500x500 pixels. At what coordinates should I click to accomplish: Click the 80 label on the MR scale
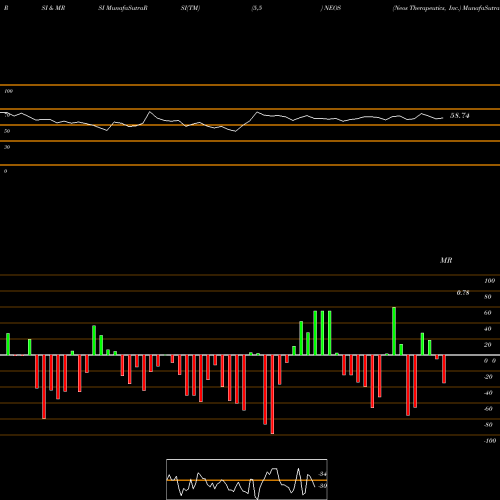coord(488,297)
